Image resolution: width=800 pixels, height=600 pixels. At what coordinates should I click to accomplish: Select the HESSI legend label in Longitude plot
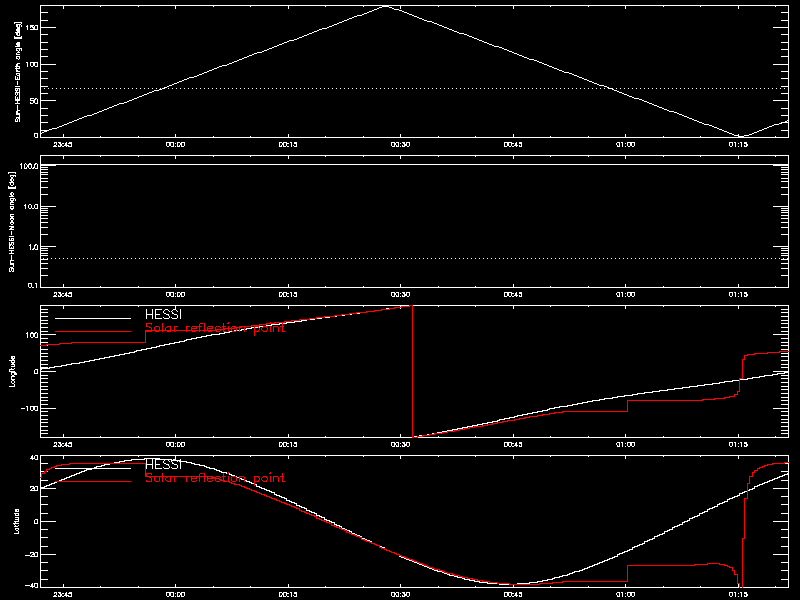point(163,314)
